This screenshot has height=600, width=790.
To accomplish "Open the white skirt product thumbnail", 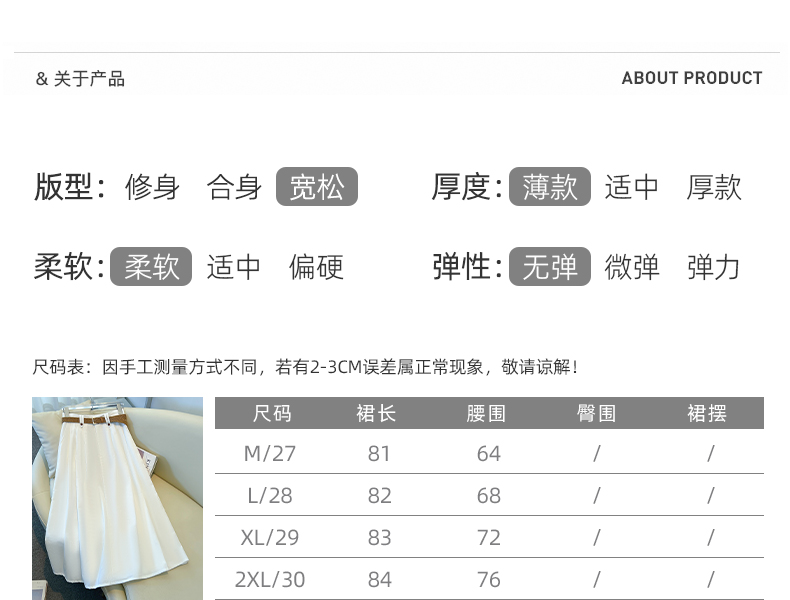I will (117, 498).
